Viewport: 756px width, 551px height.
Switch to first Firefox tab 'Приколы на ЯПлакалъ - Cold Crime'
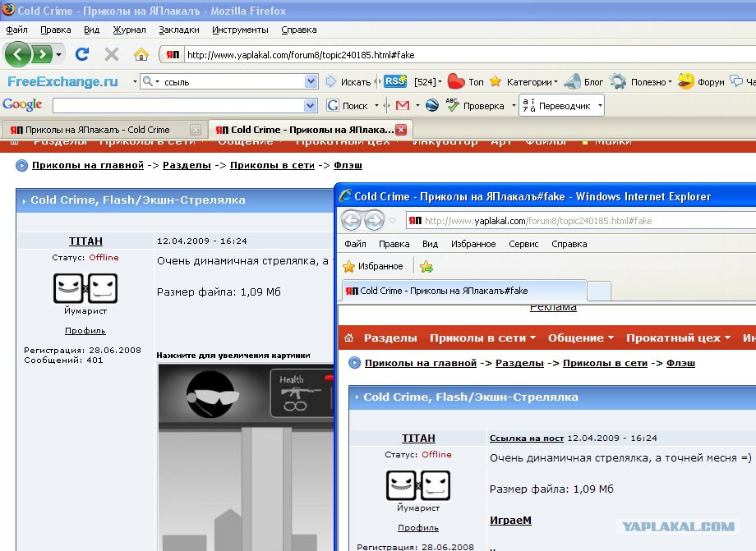coord(96,130)
